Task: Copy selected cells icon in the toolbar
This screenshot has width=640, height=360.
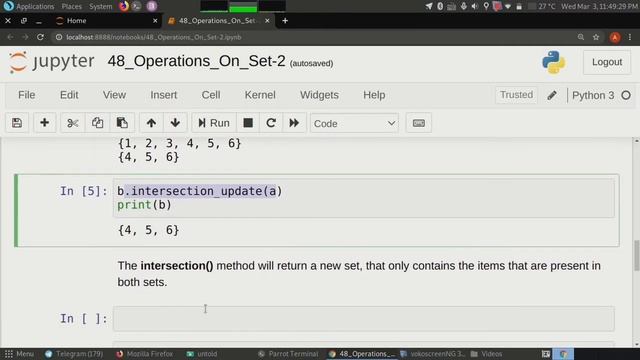Action: coord(97,123)
